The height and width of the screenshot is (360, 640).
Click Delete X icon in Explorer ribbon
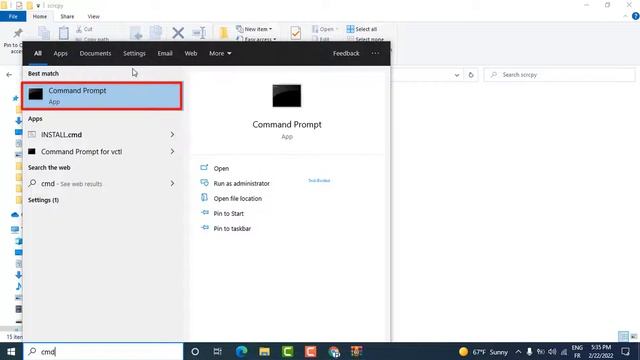point(178,33)
